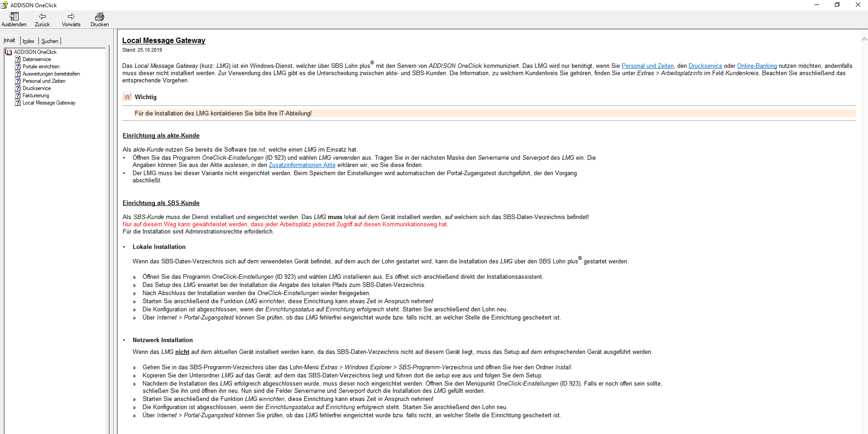The height and width of the screenshot is (434, 868).
Task: Switch to the Inhalt tab
Action: point(10,40)
